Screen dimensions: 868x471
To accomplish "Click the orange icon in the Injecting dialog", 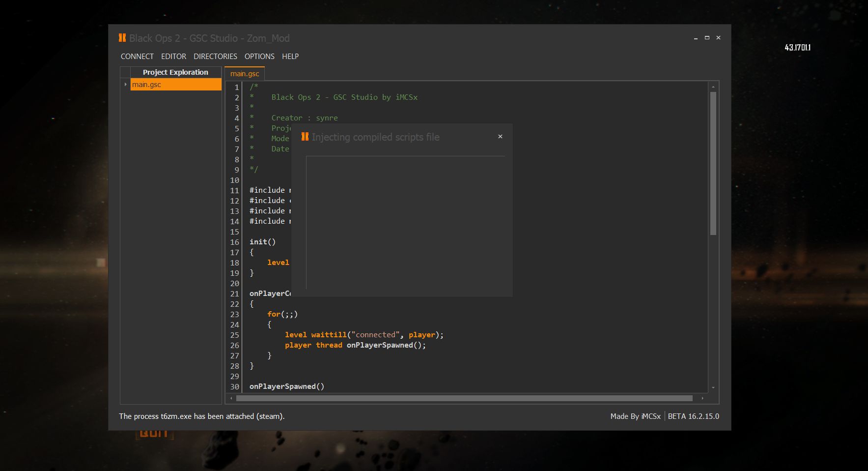I will click(x=305, y=137).
